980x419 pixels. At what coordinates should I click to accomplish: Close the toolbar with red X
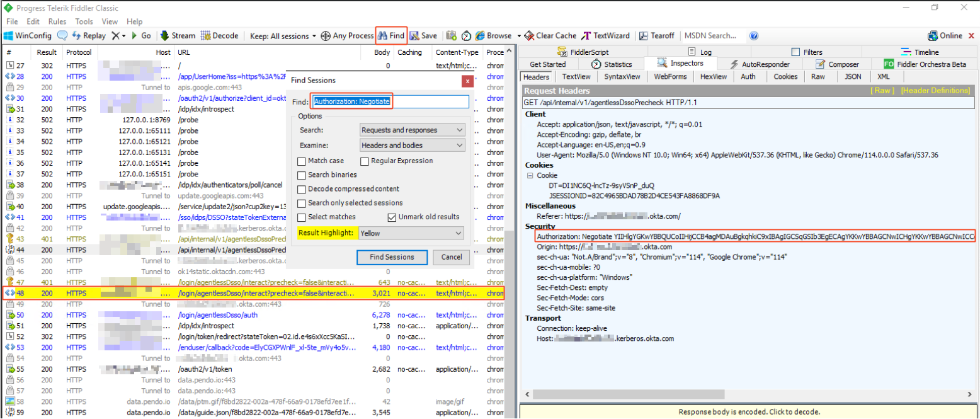pyautogui.click(x=972, y=36)
